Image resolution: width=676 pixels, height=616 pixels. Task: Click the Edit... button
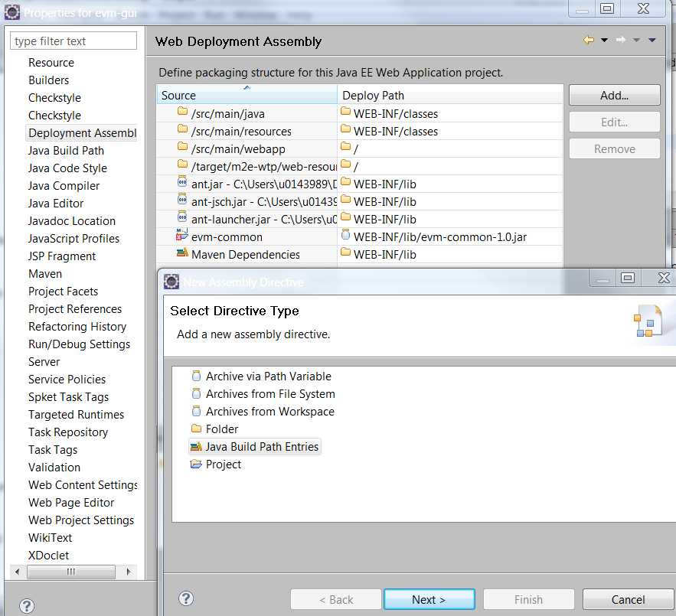614,122
